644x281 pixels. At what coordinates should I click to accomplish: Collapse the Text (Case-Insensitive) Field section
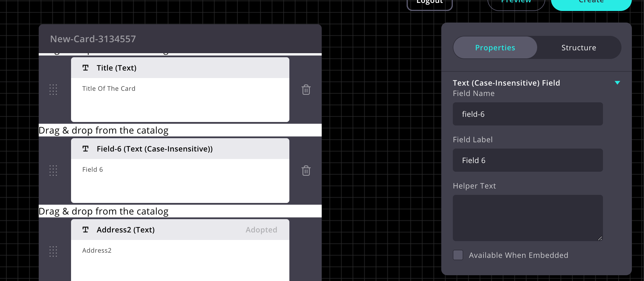617,83
